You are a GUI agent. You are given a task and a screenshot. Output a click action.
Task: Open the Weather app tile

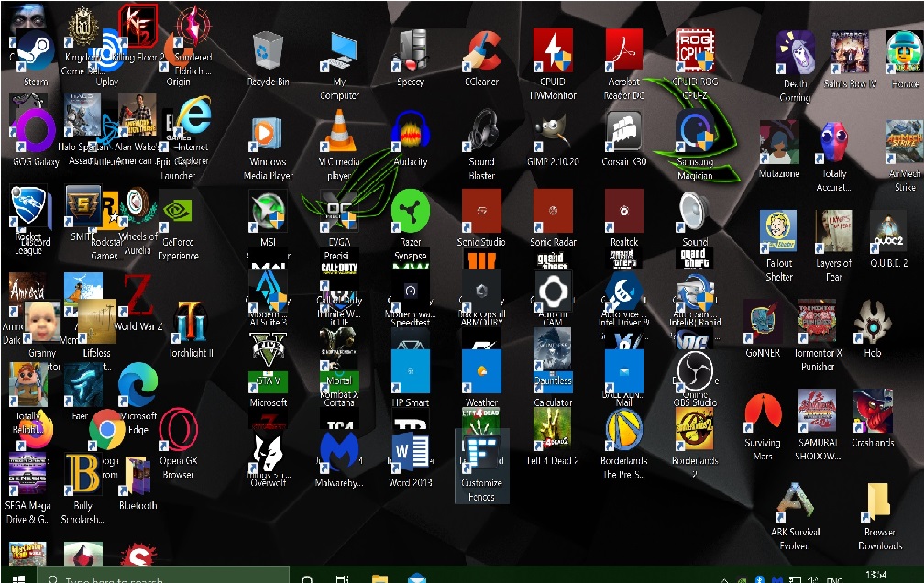pyautogui.click(x=481, y=371)
